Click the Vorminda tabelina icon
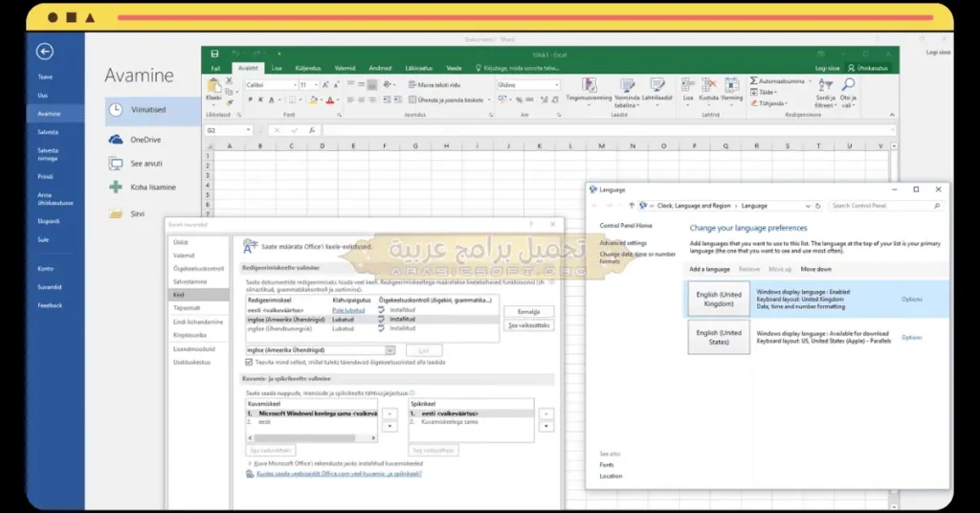Viewport: 980px width, 513px height. (627, 85)
